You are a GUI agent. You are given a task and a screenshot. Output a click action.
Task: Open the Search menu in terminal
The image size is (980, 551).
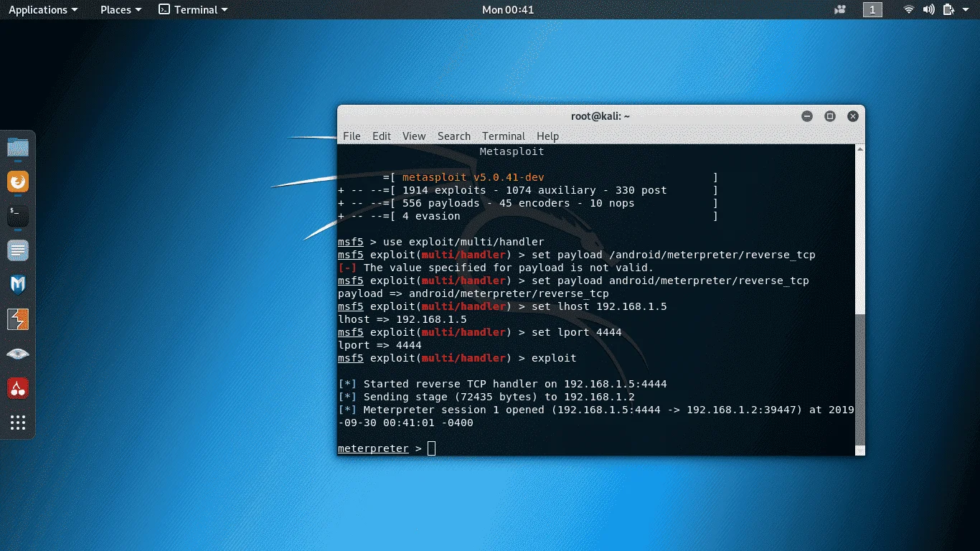(x=454, y=136)
